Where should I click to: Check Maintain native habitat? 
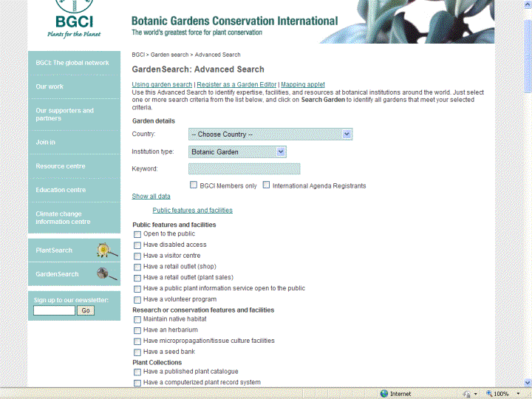(x=137, y=320)
